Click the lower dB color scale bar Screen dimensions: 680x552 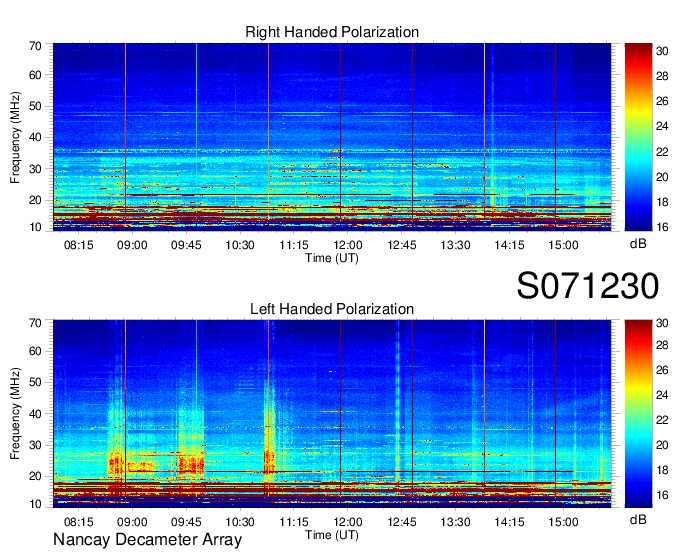[638, 414]
